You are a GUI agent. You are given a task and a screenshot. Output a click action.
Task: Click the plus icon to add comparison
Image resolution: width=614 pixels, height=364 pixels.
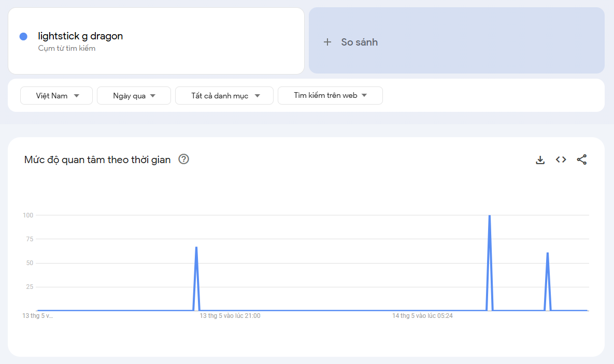(x=327, y=42)
